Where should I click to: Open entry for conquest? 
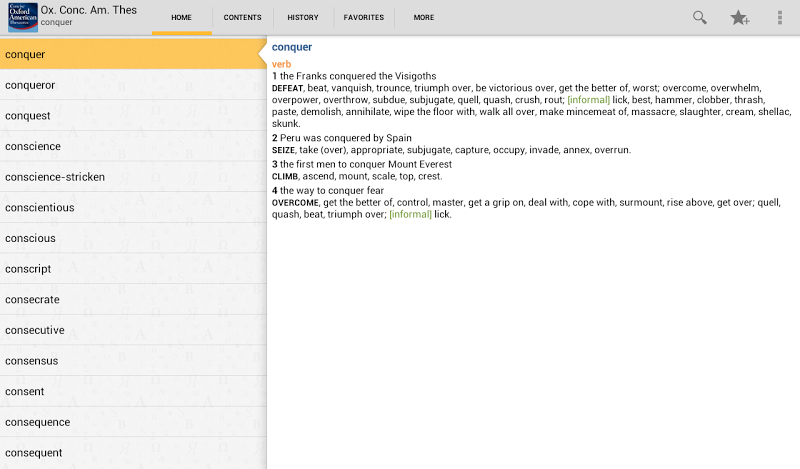click(133, 115)
